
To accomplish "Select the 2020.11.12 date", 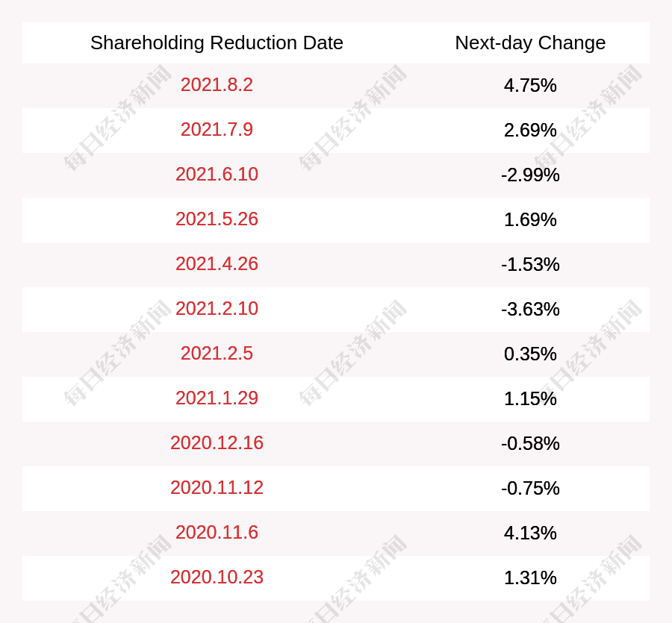I will tap(217, 488).
